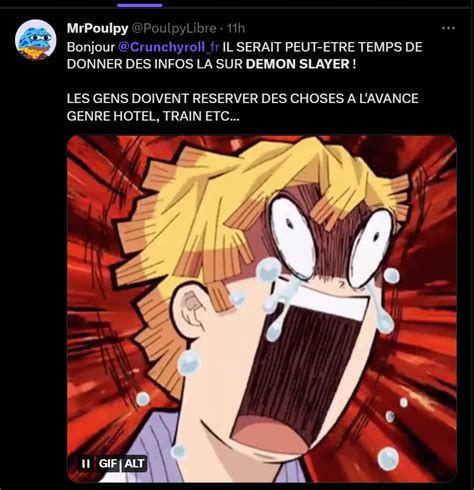Follow the @Crunchyroll_fr mention

pos(168,47)
